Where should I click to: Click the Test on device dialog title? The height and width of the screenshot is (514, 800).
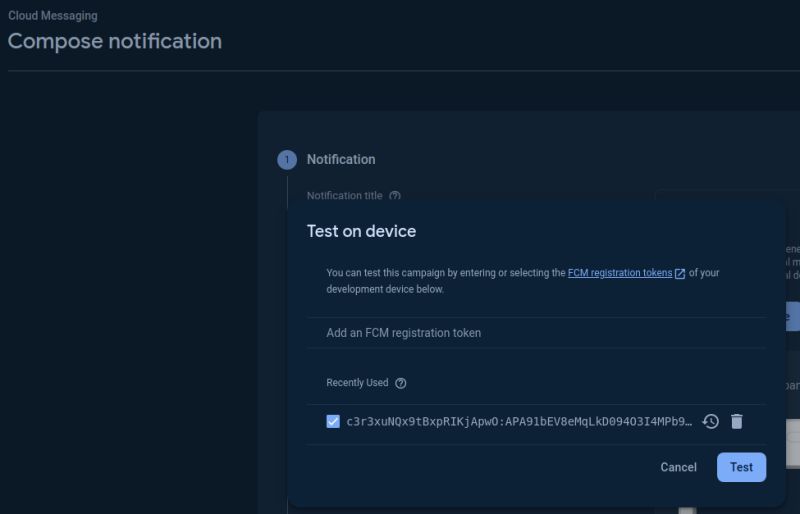[361, 231]
